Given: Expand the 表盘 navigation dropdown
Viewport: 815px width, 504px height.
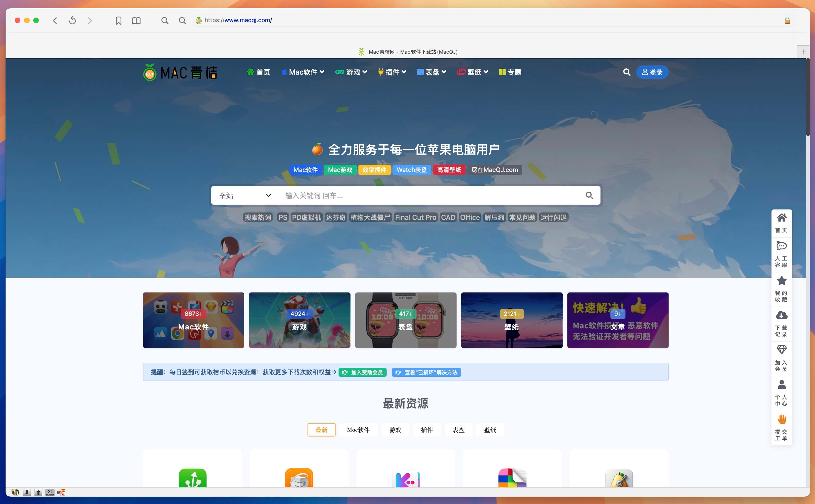Looking at the screenshot, I should tap(432, 72).
